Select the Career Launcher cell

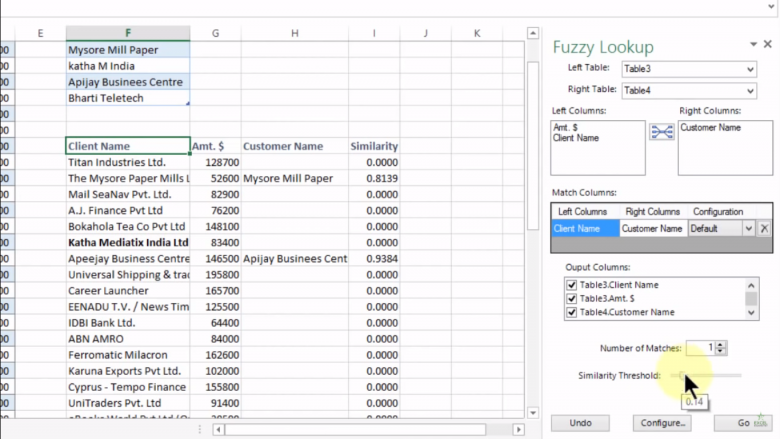point(128,291)
